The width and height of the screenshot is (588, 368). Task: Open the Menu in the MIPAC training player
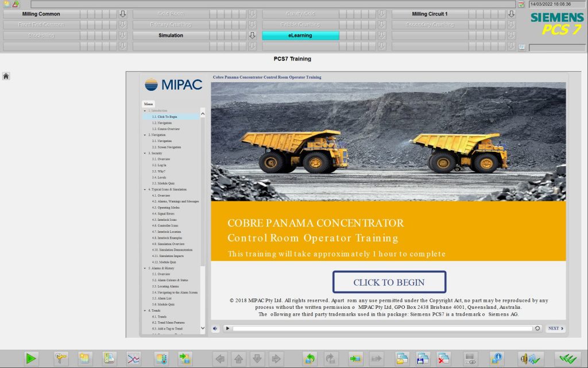click(x=149, y=103)
